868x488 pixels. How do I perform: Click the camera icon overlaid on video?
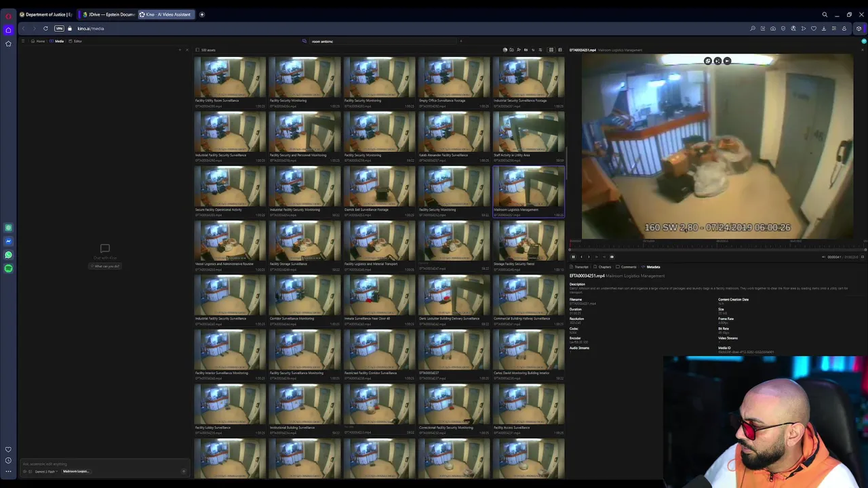[x=727, y=61]
